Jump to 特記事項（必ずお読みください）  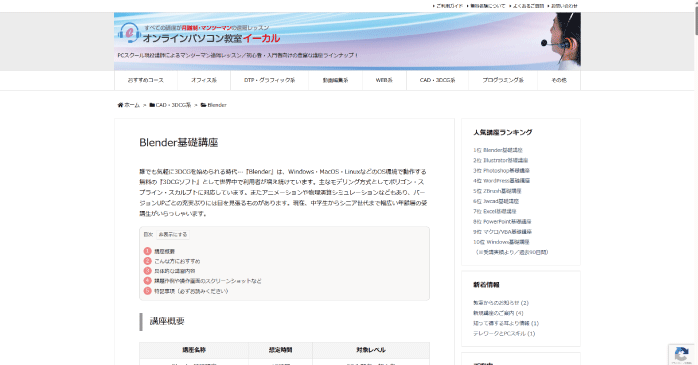click(191, 291)
